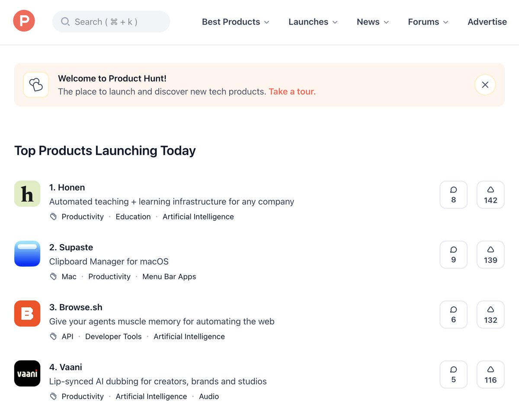Upvote Supaste with 139 votes
The height and width of the screenshot is (420, 519).
[490, 255]
